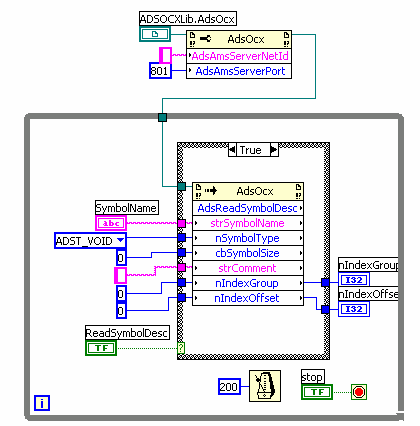Click the cbSymbolSize blue input tunnel
The image size is (420, 426).
tap(181, 253)
